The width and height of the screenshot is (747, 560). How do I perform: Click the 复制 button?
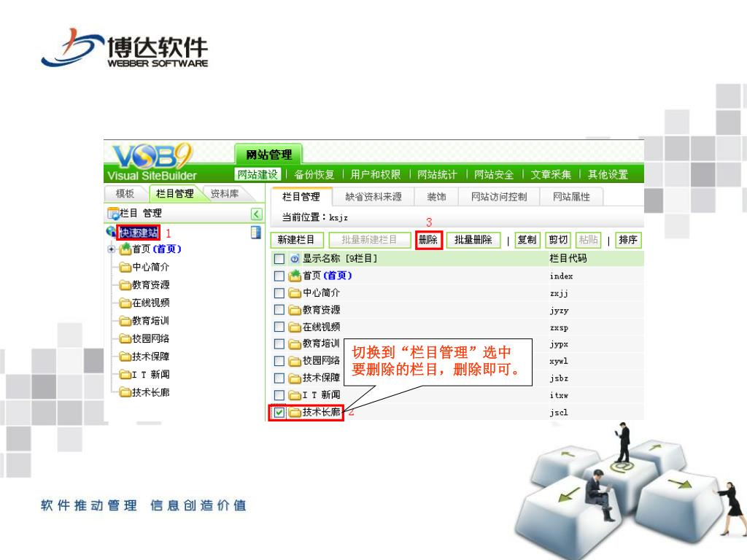[x=527, y=239]
